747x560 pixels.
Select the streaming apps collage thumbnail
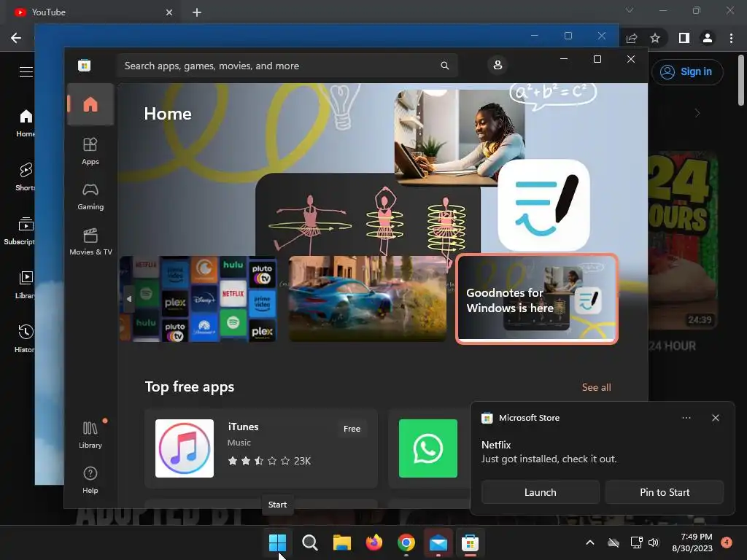[x=198, y=298]
